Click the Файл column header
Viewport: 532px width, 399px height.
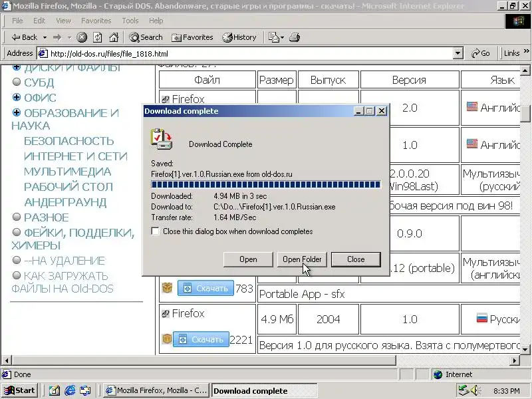pos(207,80)
